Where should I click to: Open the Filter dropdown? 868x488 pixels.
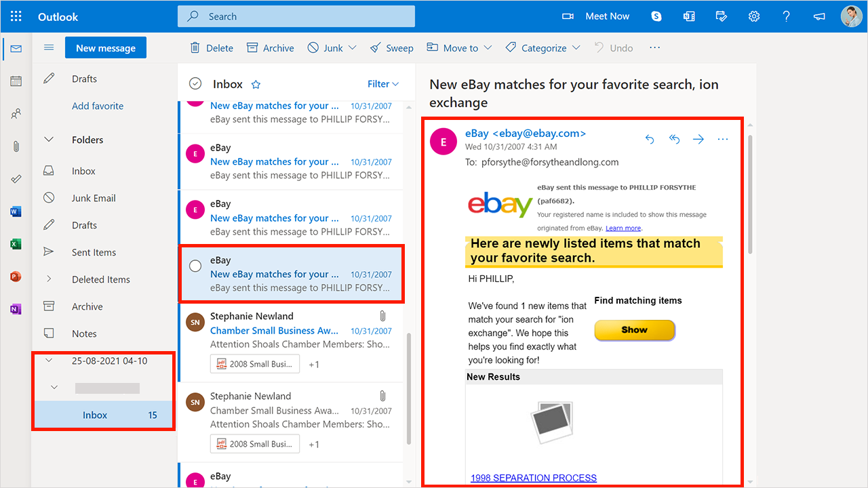[383, 84]
